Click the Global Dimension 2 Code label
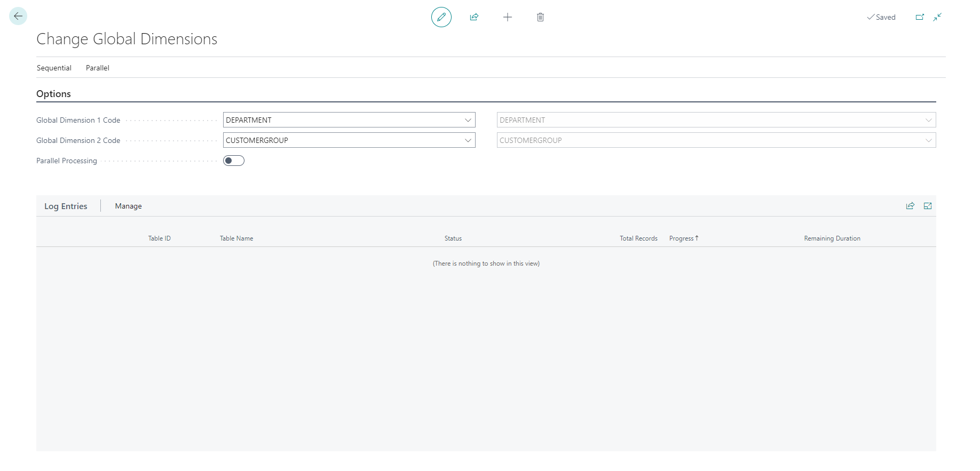980x471 pixels. pos(78,140)
